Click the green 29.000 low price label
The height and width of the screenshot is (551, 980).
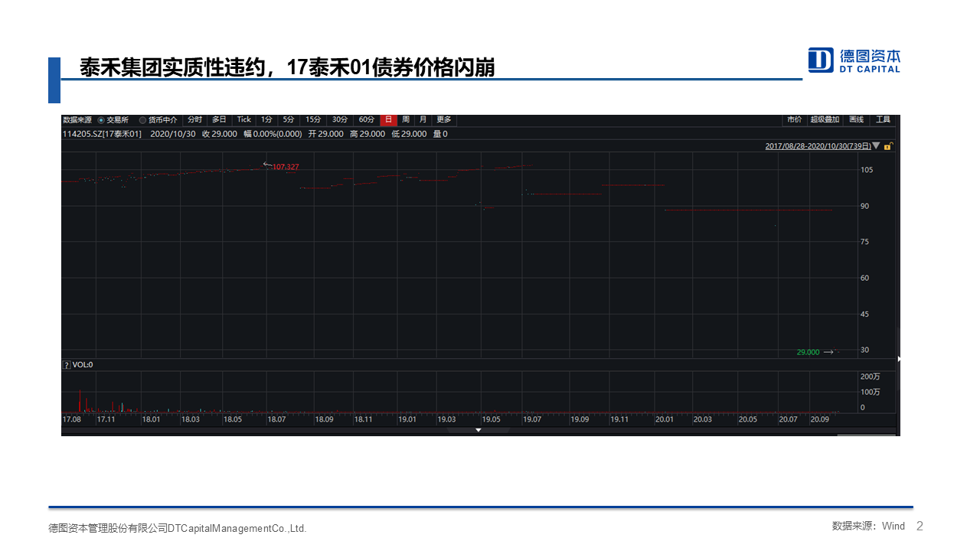coord(808,353)
